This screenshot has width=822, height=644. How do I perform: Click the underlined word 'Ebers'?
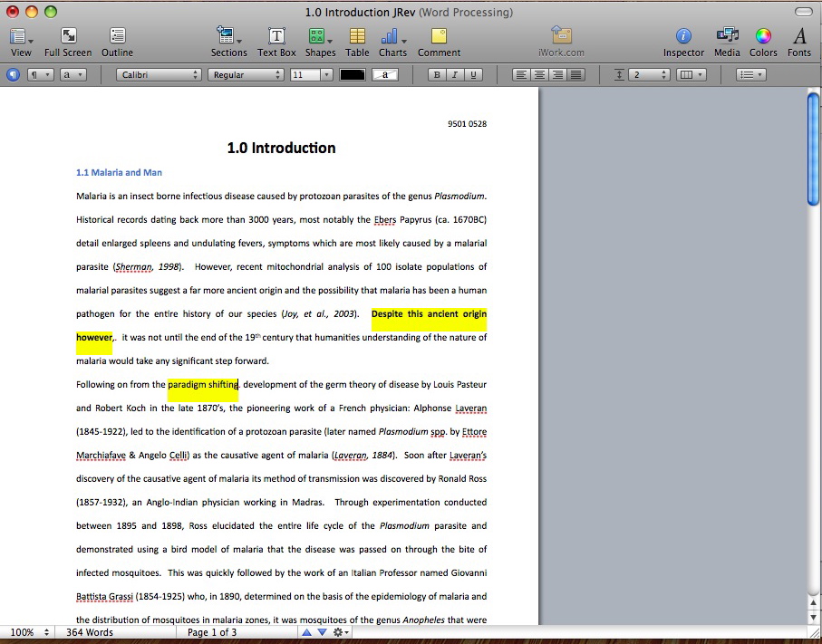(385, 219)
